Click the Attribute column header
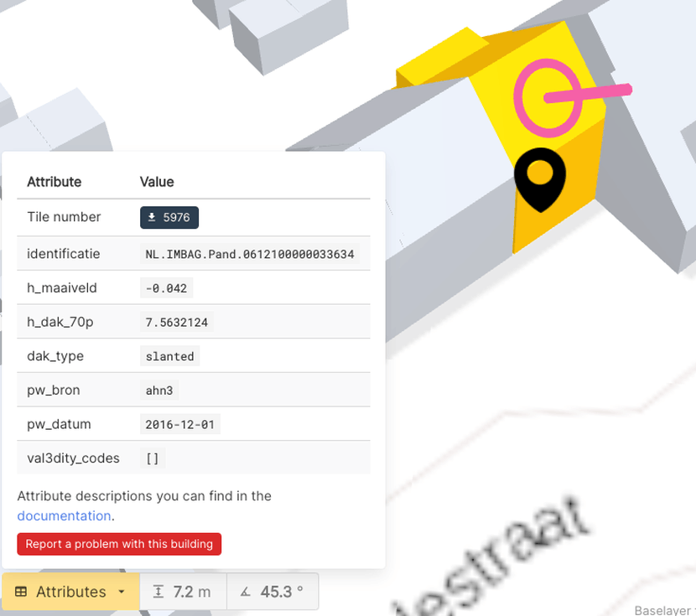This screenshot has width=696, height=616. [55, 182]
